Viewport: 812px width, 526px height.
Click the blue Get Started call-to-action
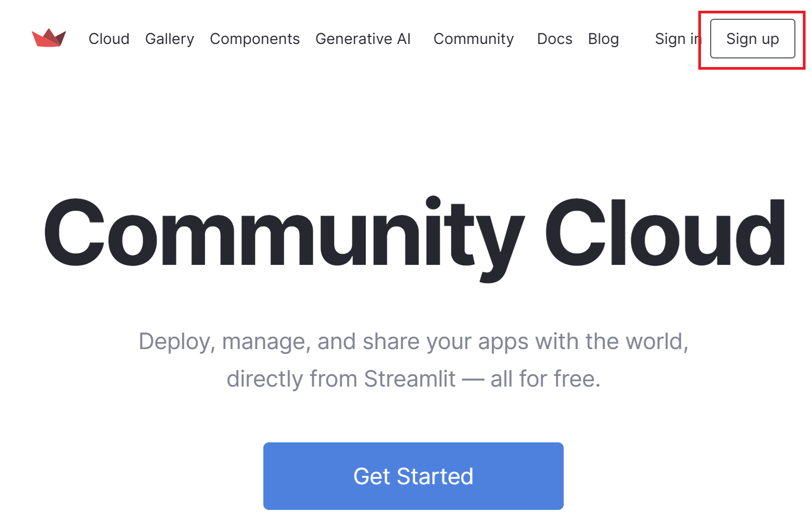click(413, 476)
